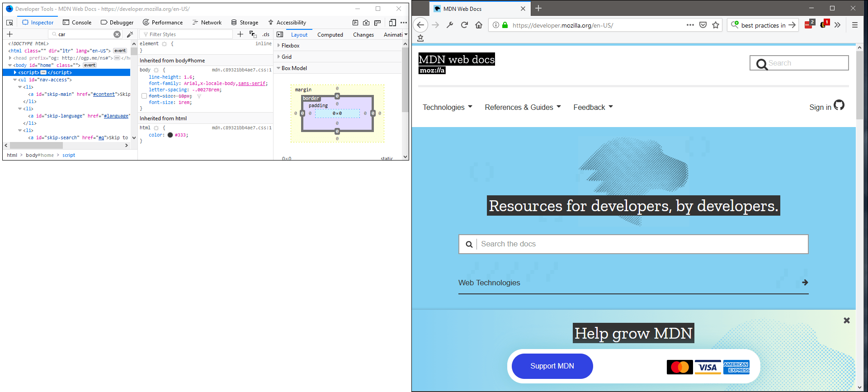
Task: Reload the MDN page
Action: click(x=464, y=25)
